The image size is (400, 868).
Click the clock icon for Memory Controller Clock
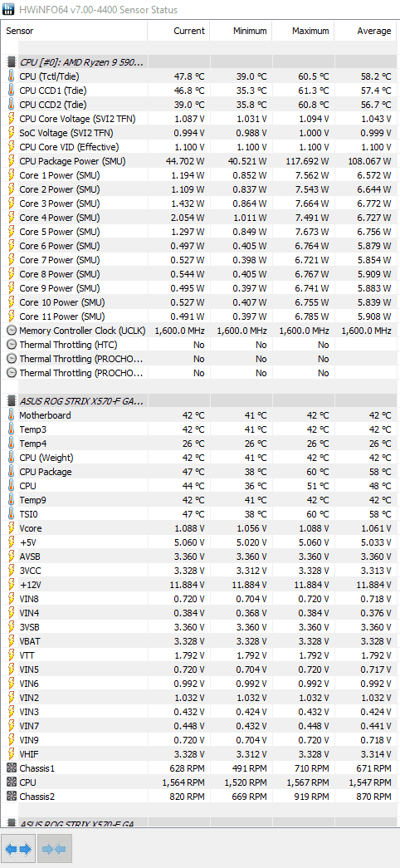11,331
